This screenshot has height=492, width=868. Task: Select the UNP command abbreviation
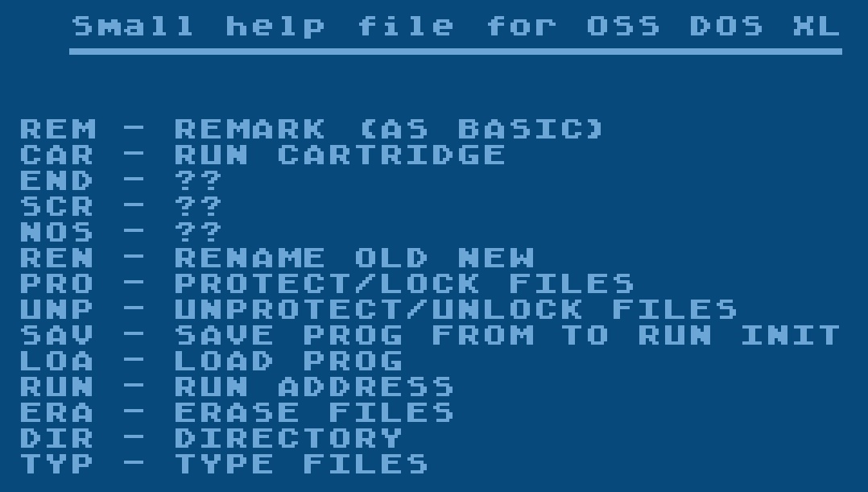pyautogui.click(x=58, y=309)
